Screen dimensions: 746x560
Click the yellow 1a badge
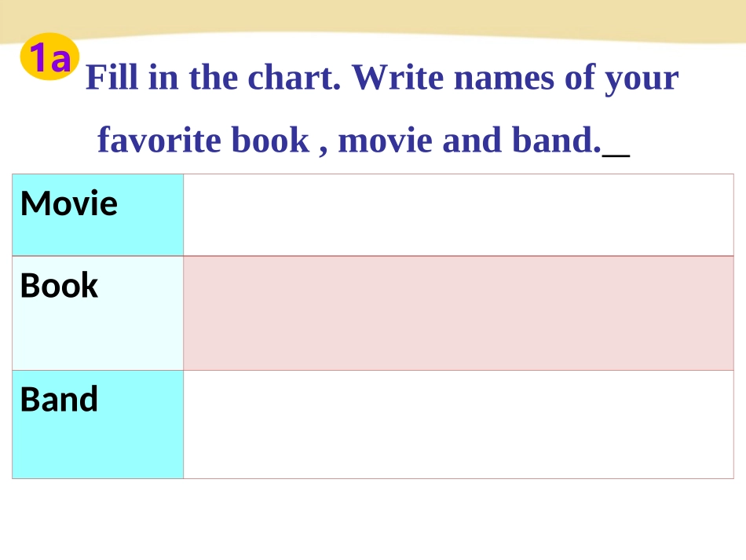point(49,58)
